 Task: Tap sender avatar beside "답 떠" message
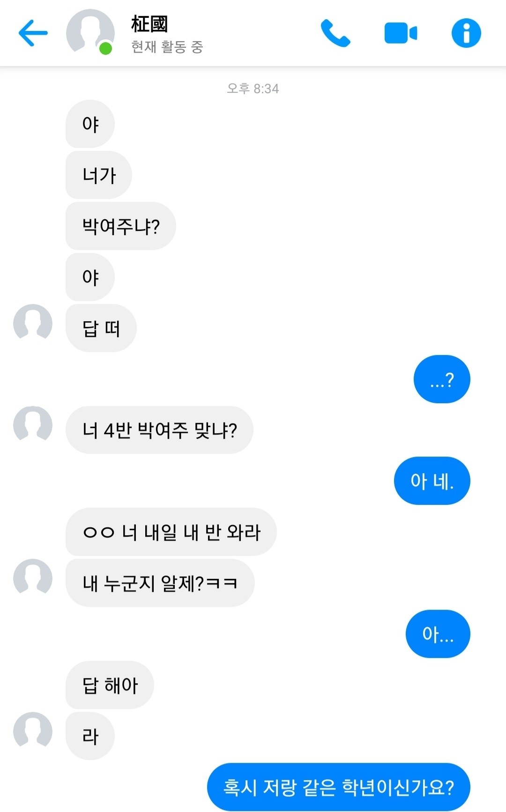(x=33, y=323)
